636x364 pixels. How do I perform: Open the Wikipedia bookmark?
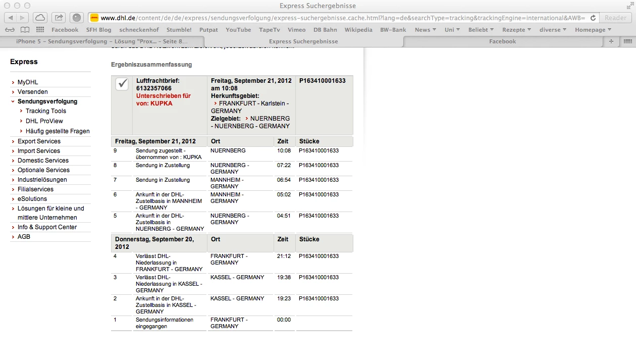358,30
